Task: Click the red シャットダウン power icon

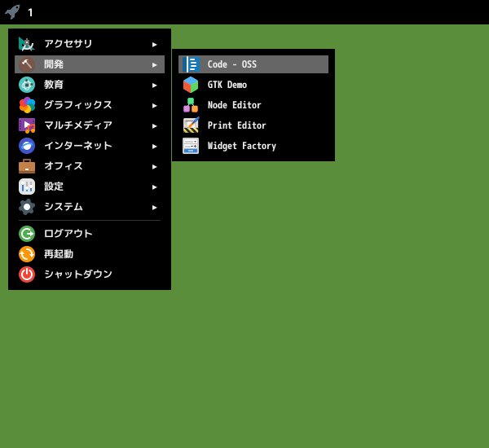Action: tap(27, 275)
